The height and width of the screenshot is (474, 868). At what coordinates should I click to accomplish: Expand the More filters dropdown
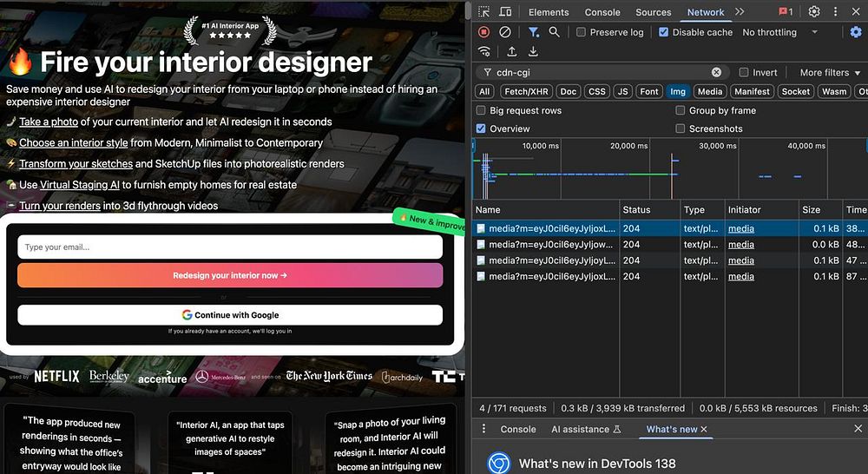pos(828,73)
